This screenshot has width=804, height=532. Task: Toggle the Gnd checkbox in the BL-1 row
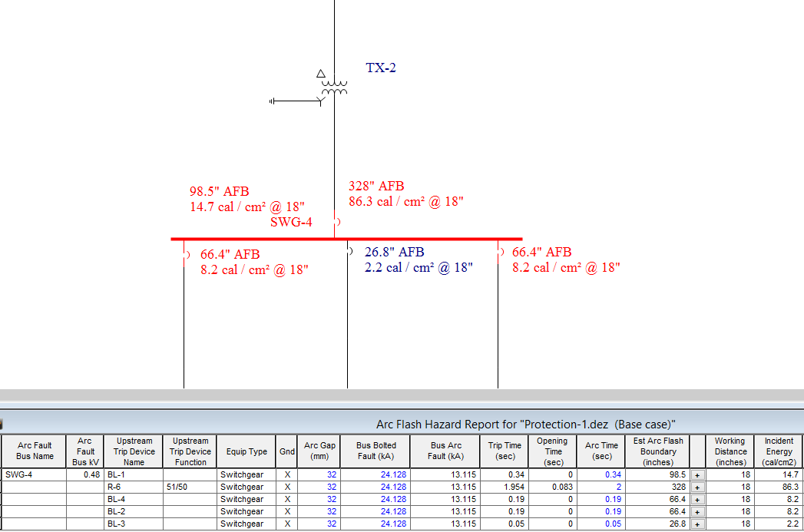click(286, 474)
